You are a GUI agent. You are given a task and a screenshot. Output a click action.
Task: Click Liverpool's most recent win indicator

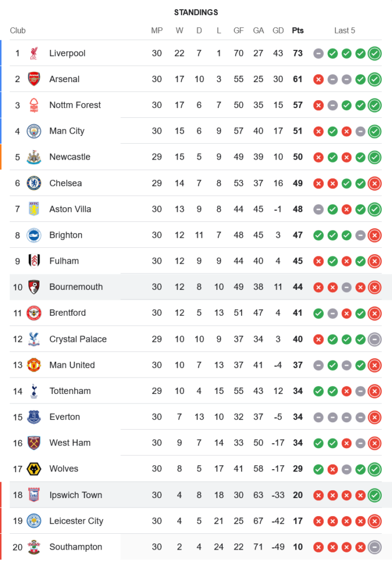coord(374,53)
